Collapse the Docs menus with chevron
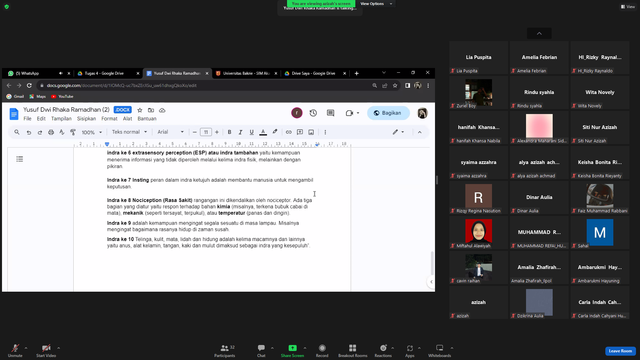 tap(420, 132)
